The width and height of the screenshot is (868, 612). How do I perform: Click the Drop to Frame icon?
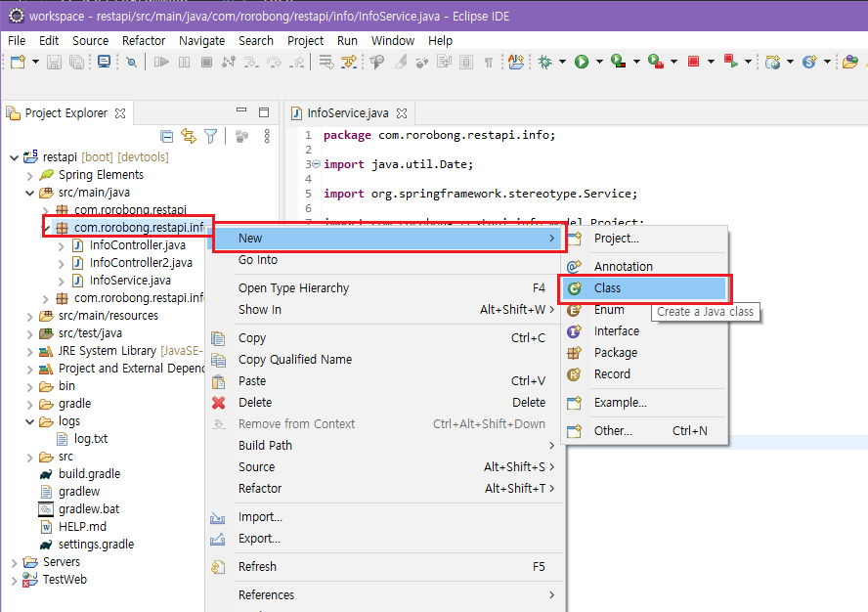[x=326, y=62]
